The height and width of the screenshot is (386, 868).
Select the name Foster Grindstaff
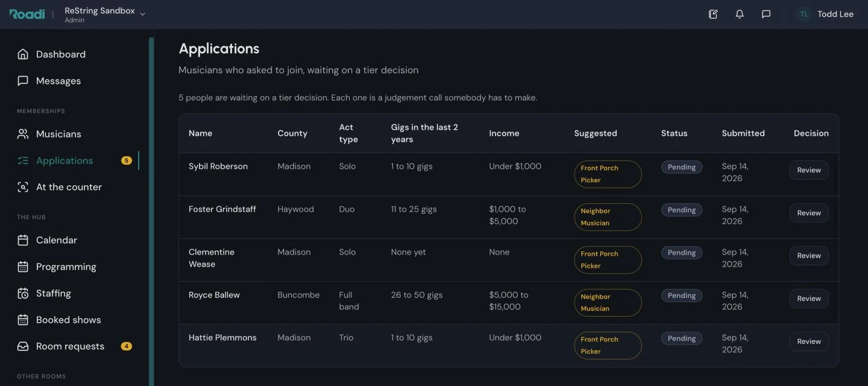pos(222,209)
